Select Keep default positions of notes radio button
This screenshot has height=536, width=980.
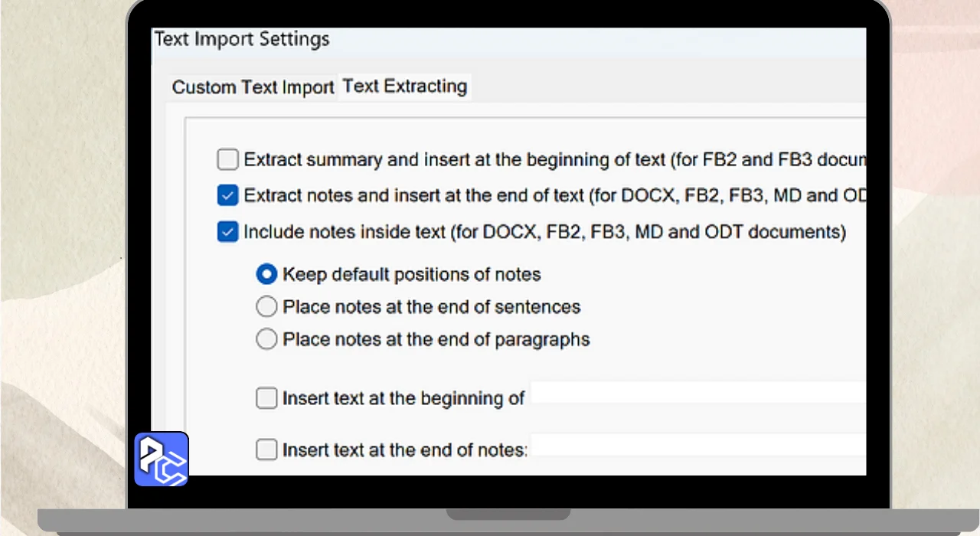point(266,274)
